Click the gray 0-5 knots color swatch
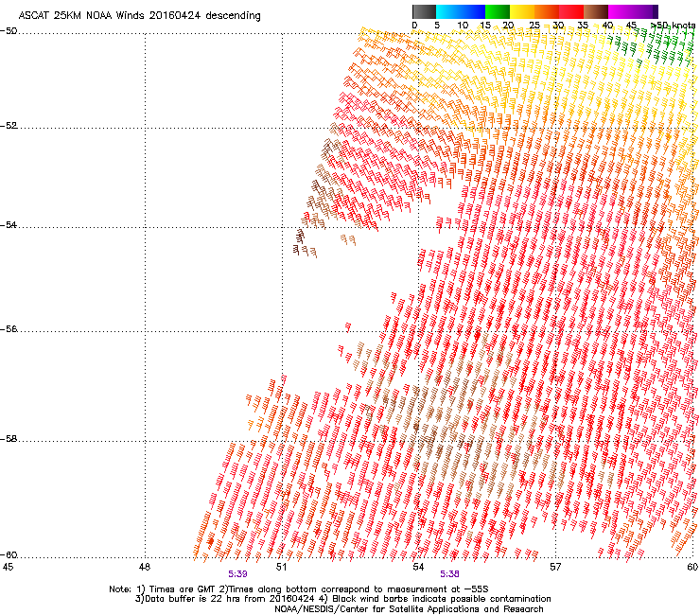Viewport: 700px width, 615px height. pos(424,11)
